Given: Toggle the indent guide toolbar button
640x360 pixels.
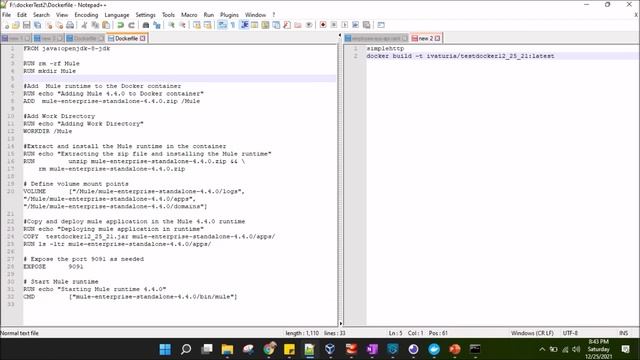Looking at the screenshot, I should [244, 25].
